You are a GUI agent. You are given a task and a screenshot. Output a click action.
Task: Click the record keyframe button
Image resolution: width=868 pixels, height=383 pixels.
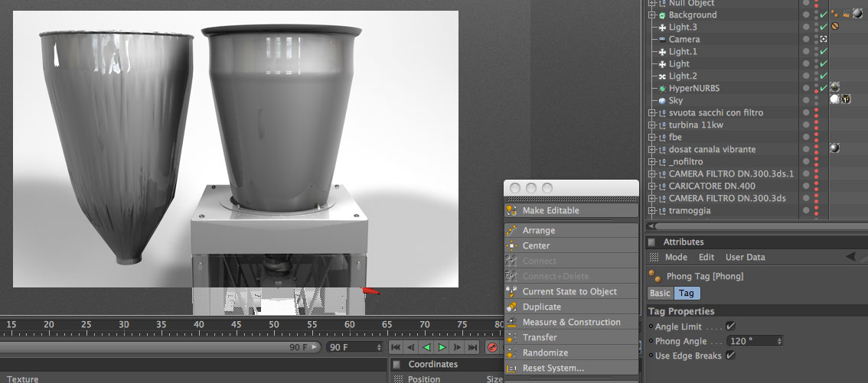click(x=492, y=348)
